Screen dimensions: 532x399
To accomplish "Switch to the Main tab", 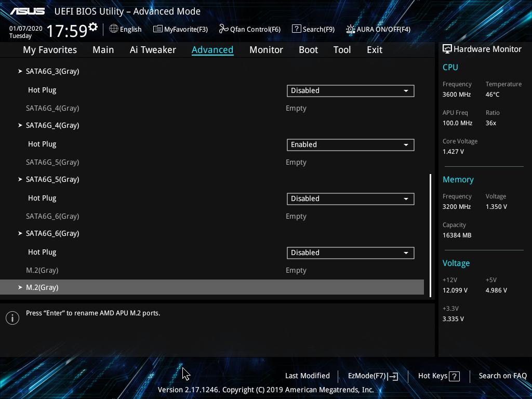I will [103, 50].
